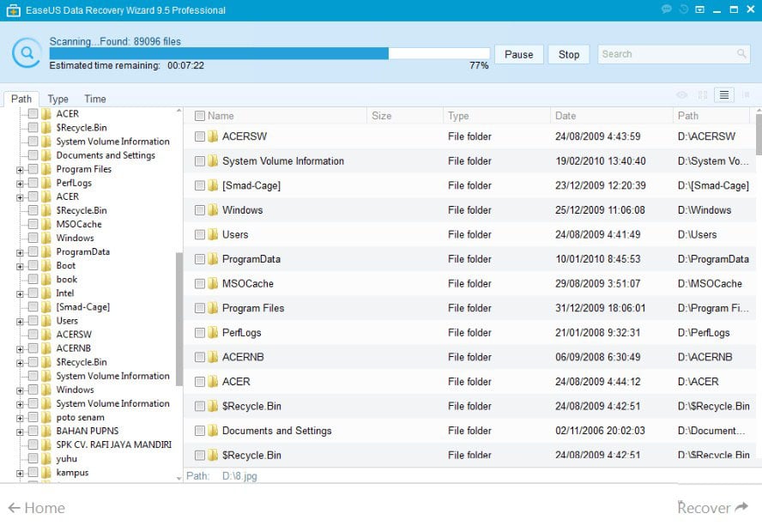Viewport: 762px width, 532px height.
Task: Pause the scan
Action: pos(518,54)
